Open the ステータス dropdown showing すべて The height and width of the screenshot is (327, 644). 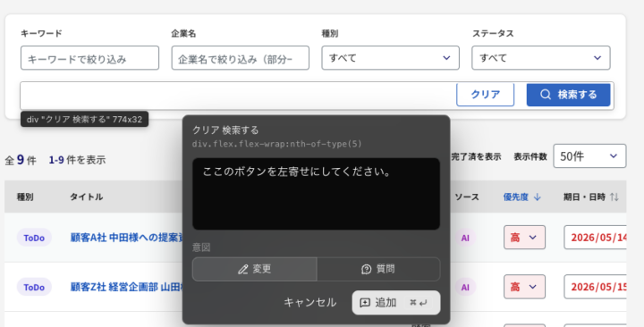(540, 58)
